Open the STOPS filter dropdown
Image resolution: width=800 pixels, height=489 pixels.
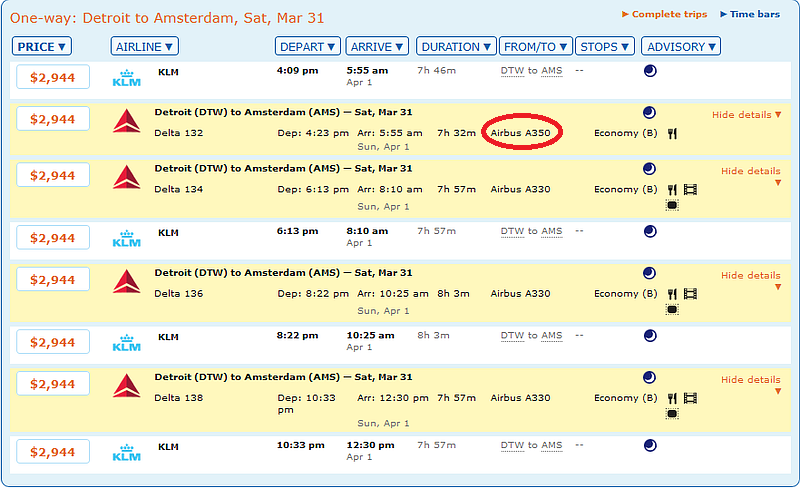(605, 46)
